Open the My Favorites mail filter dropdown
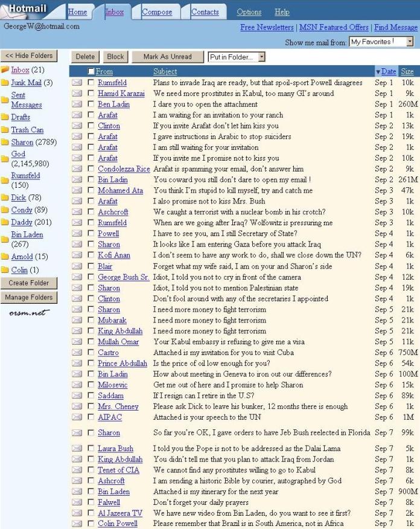 (x=381, y=42)
